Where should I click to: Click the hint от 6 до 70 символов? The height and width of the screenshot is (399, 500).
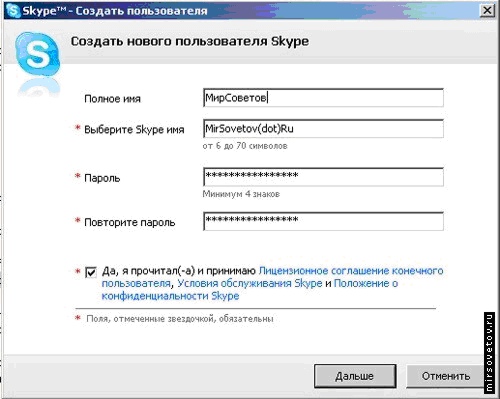click(245, 146)
